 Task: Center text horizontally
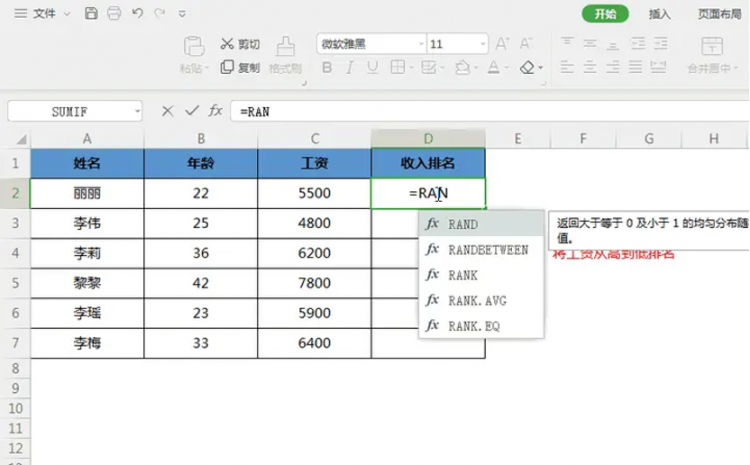(x=590, y=67)
